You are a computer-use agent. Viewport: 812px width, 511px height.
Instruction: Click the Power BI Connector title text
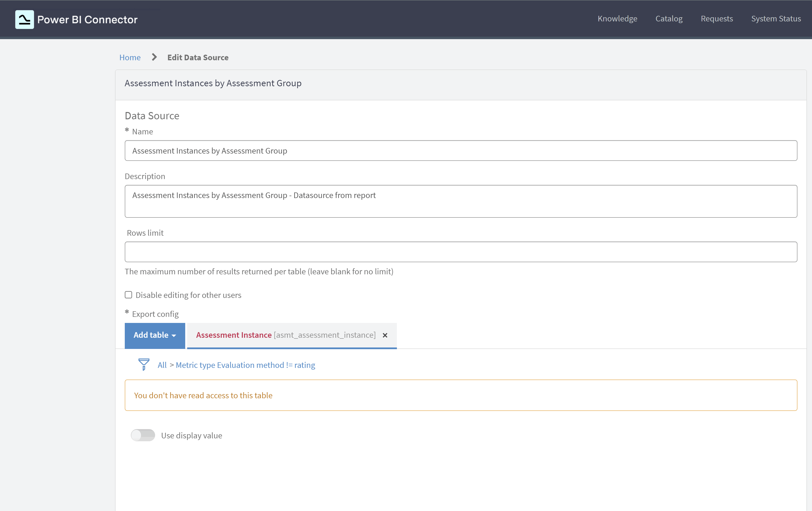click(87, 20)
